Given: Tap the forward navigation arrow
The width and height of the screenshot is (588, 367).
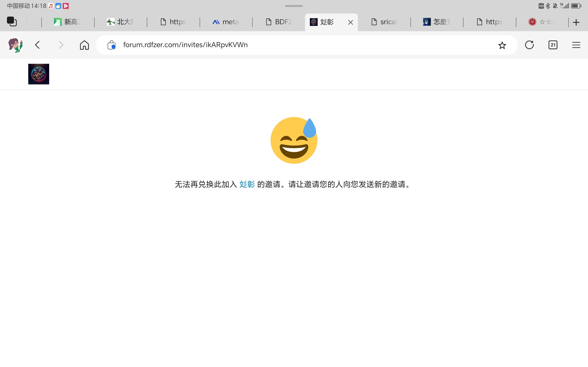Looking at the screenshot, I should pyautogui.click(x=61, y=45).
